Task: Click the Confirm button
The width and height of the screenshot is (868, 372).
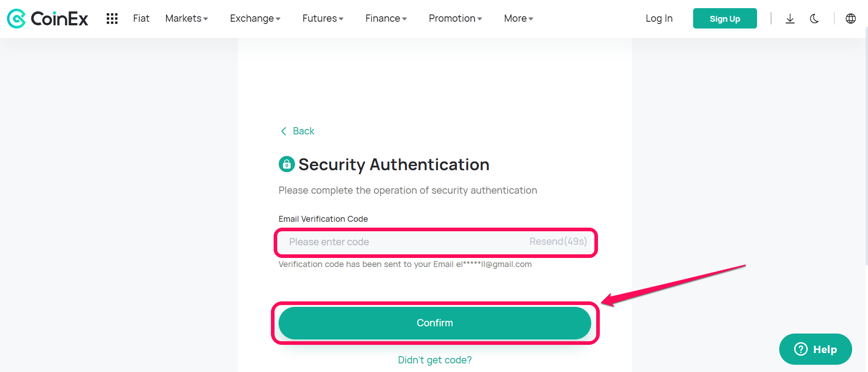Action: [435, 323]
